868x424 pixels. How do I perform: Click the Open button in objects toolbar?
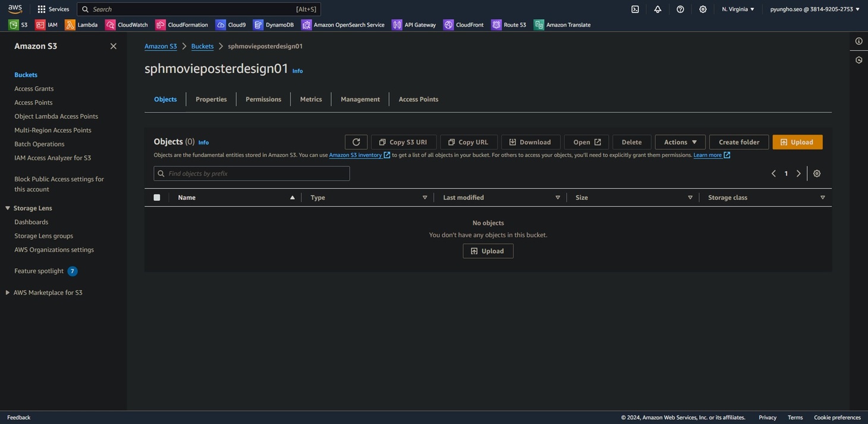point(586,142)
